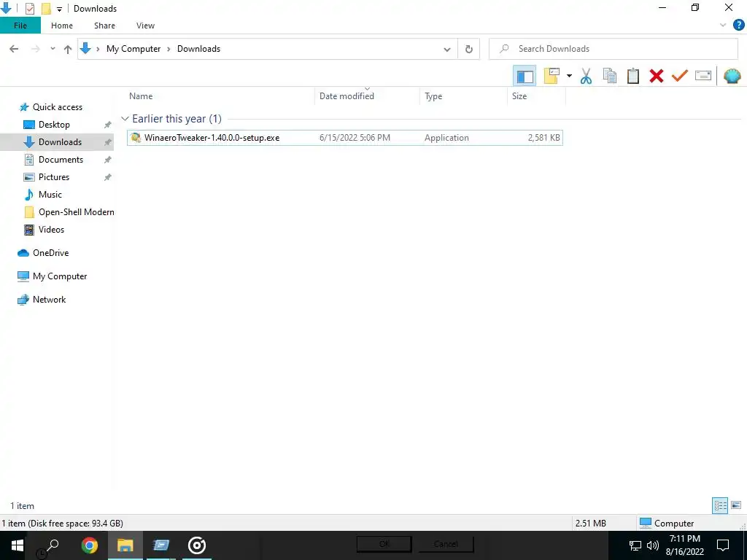Expand the breadcrumb chevron after My Computer
This screenshot has height=560, width=747.
tap(169, 49)
